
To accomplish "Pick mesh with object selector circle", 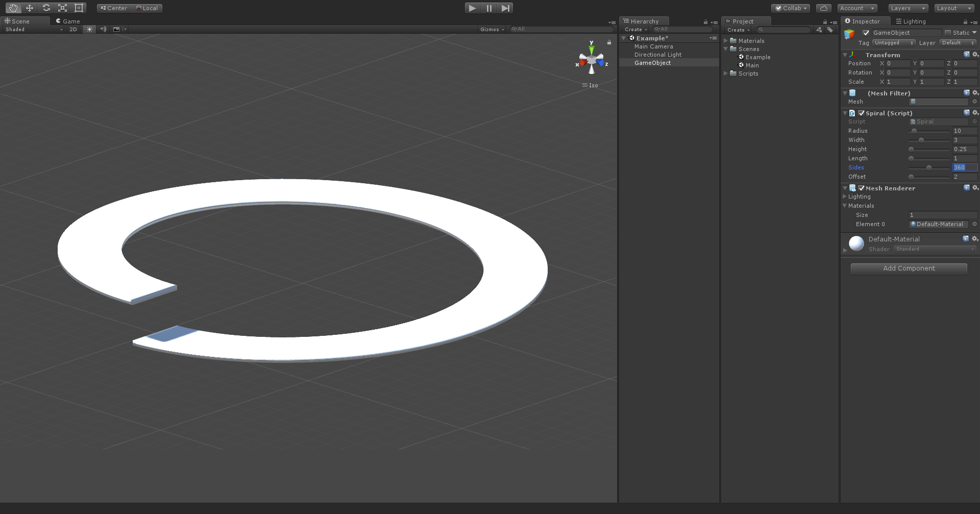I will coord(974,102).
